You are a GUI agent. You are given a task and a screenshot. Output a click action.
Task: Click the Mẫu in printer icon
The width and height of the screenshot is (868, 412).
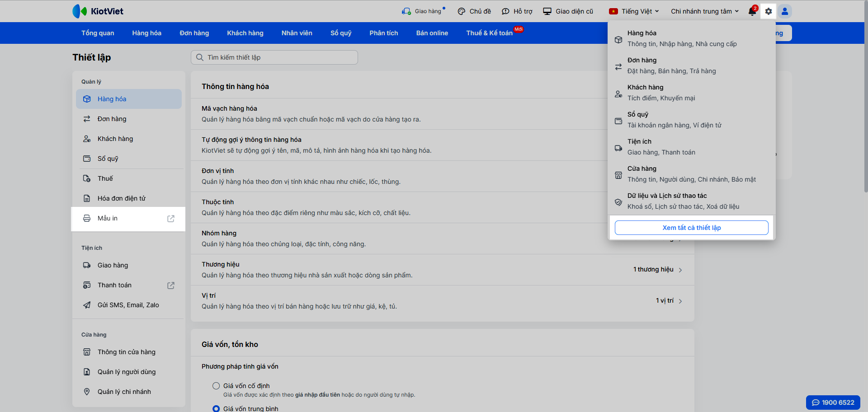tap(87, 218)
